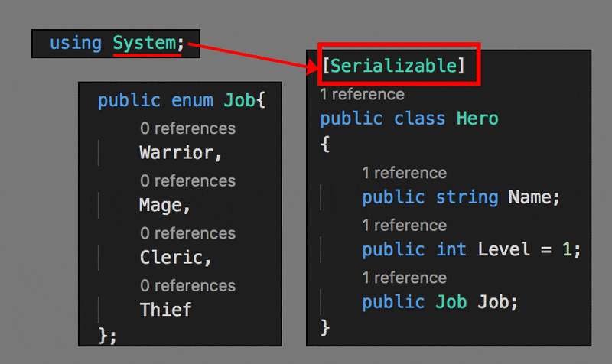Click '0 references' above Mage
Viewport: 612px width, 364px height.
(x=187, y=181)
